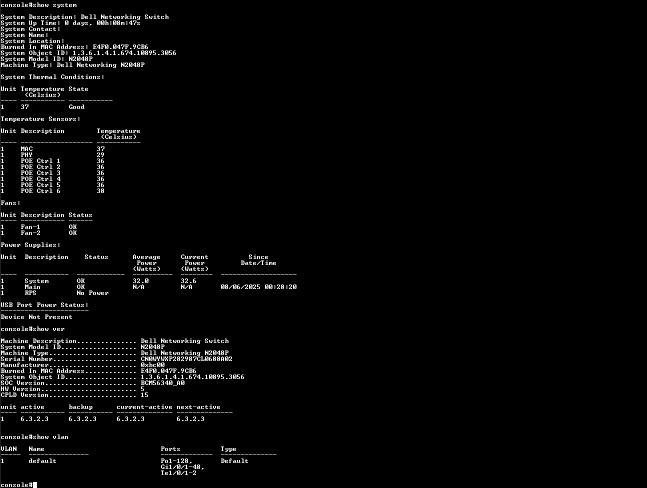Click the 'System Model ID: N2048P' line in show system output
This screenshot has width=647, height=488.
(47, 59)
